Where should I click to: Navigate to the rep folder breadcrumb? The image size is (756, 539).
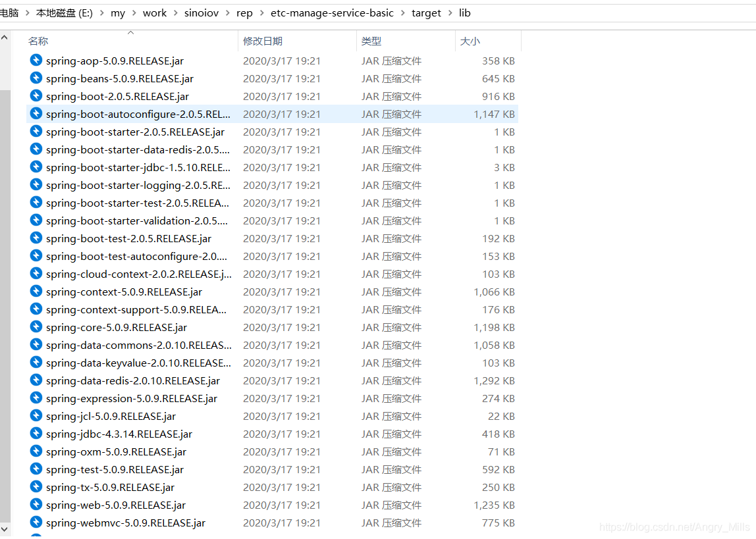[x=244, y=13]
